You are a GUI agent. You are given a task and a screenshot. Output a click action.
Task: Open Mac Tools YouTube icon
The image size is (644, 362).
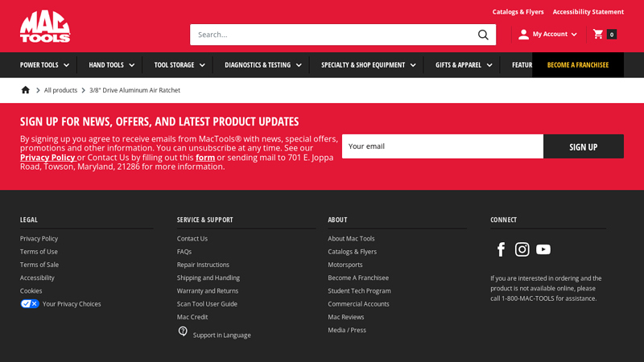pyautogui.click(x=543, y=249)
